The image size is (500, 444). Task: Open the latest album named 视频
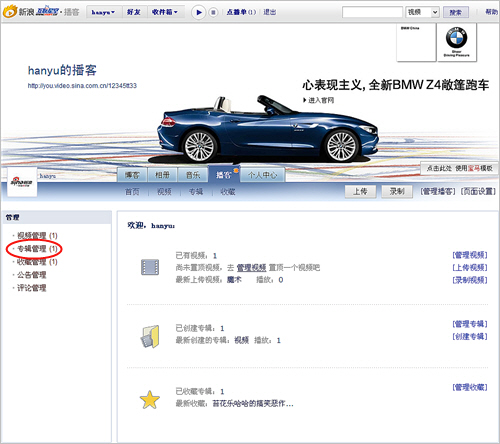pos(242,340)
